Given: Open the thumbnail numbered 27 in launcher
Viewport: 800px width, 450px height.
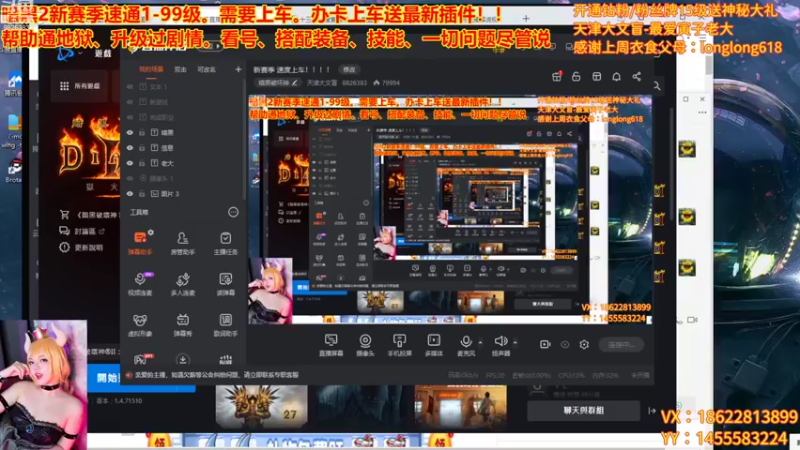Looking at the screenshot, I should [x=261, y=406].
